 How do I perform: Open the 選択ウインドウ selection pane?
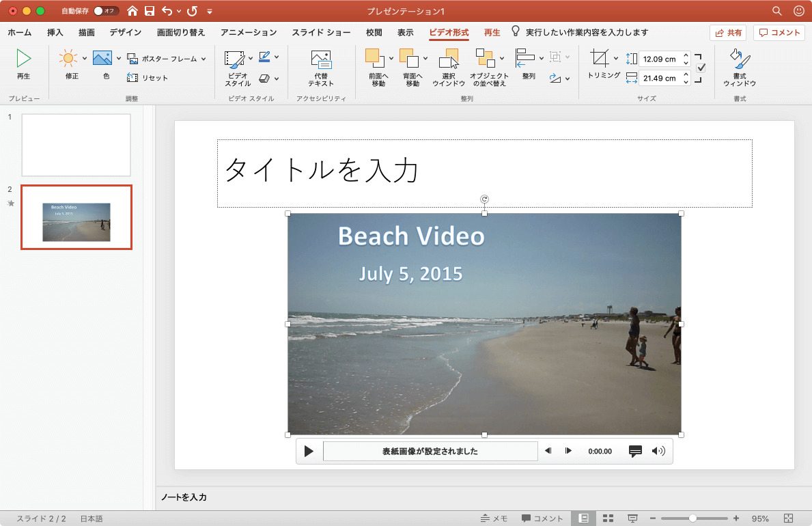449,59
